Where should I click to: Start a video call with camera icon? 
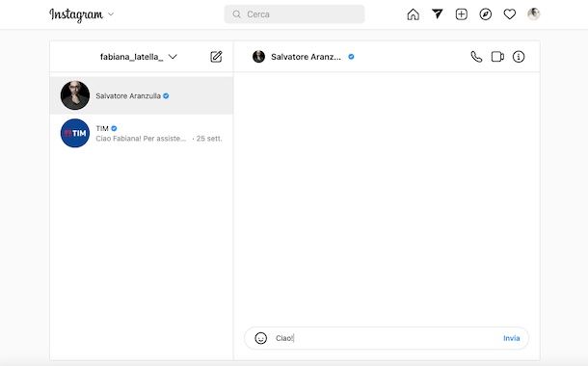(497, 57)
